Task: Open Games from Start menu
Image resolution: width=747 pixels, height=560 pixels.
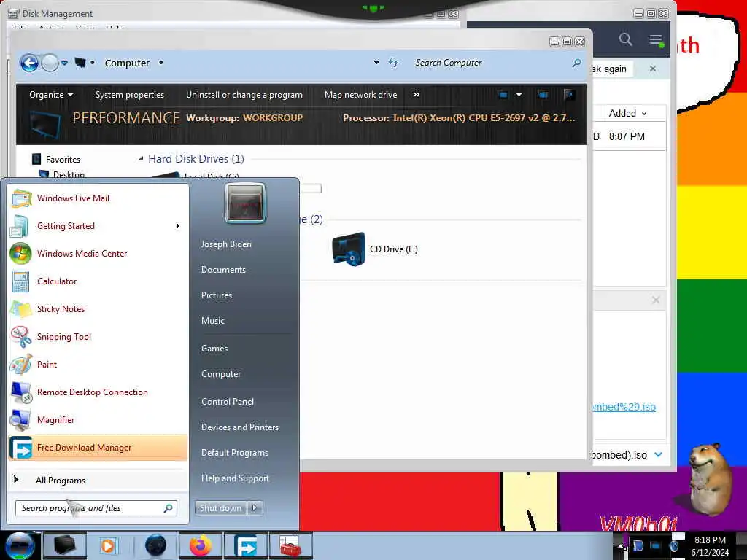Action: (x=214, y=349)
